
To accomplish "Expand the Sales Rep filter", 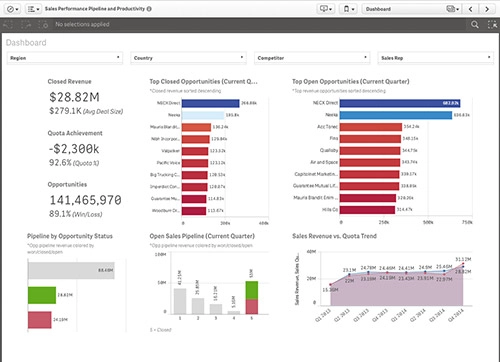I will click(x=436, y=58).
